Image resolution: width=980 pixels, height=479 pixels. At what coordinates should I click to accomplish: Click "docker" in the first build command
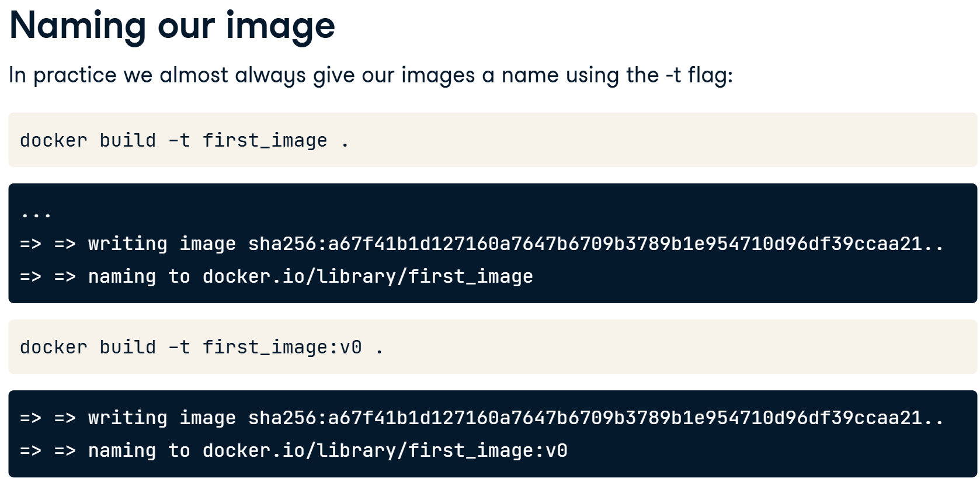point(54,141)
